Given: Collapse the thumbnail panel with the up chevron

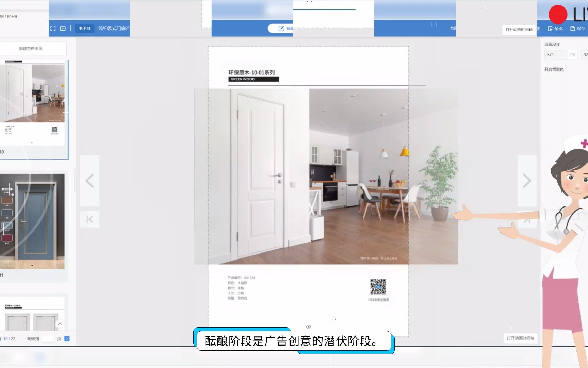Looking at the screenshot, I should (60, 324).
